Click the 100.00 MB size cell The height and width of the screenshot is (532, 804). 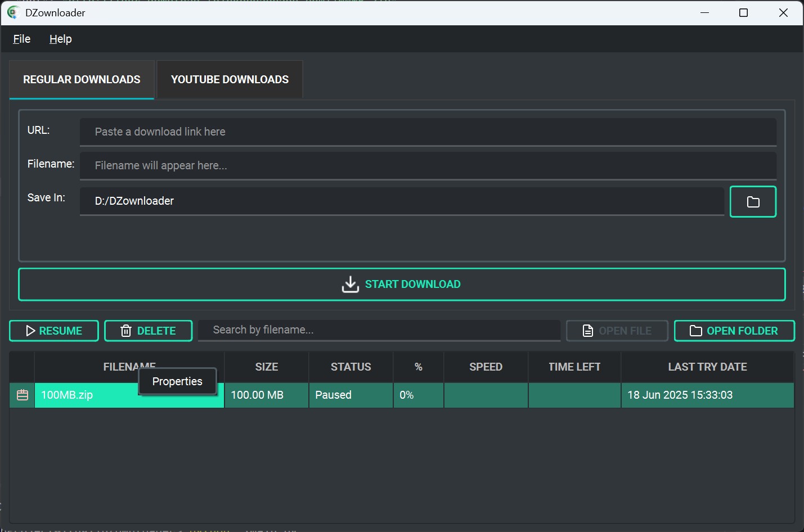[x=267, y=395]
